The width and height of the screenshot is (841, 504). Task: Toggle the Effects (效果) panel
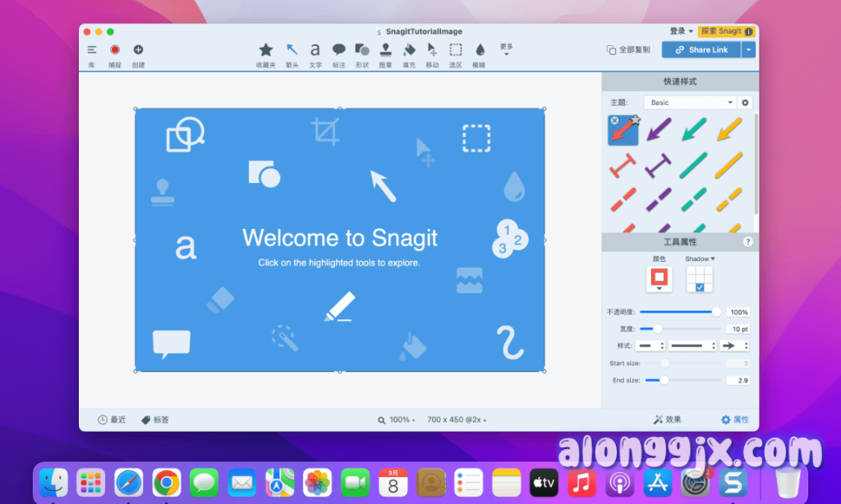pyautogui.click(x=667, y=419)
